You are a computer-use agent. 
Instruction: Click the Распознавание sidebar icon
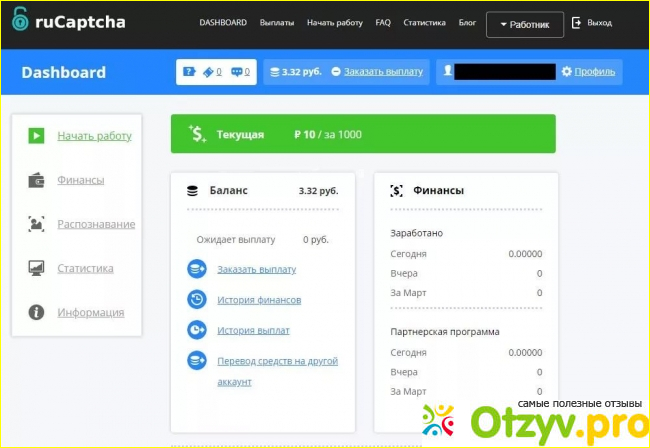pyautogui.click(x=36, y=225)
